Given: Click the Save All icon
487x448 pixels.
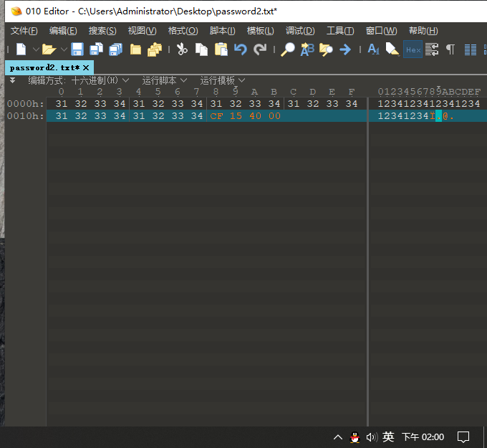Looking at the screenshot, I should [115, 49].
